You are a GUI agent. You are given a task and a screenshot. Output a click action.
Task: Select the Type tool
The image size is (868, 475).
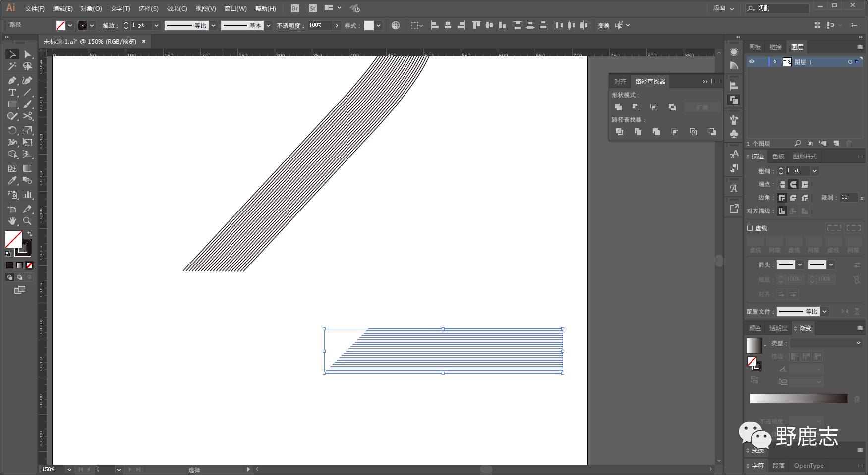pos(12,93)
